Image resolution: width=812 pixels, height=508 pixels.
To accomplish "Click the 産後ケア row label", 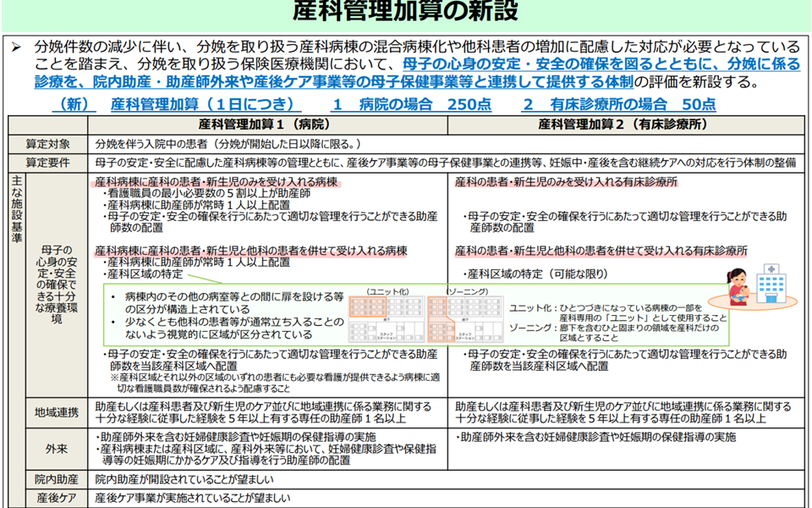I will [57, 498].
